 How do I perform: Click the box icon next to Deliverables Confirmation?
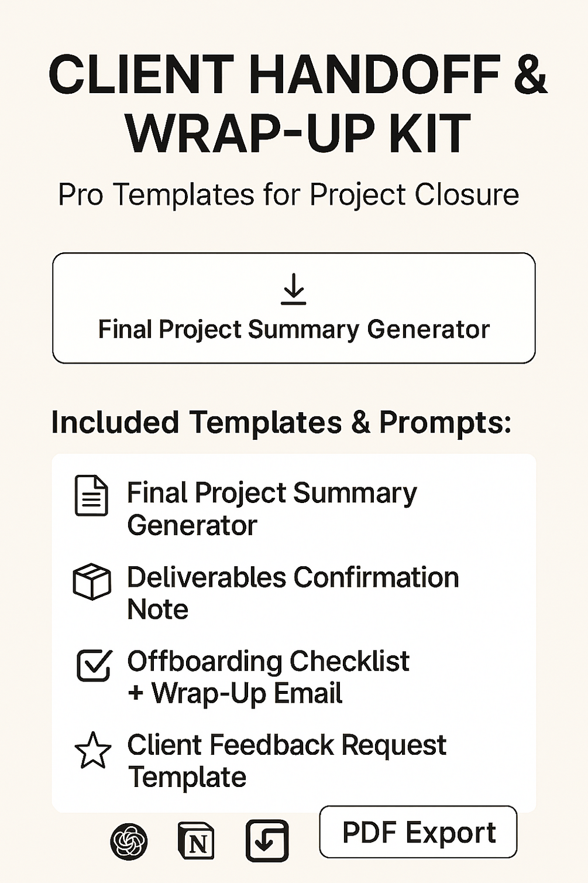92,581
